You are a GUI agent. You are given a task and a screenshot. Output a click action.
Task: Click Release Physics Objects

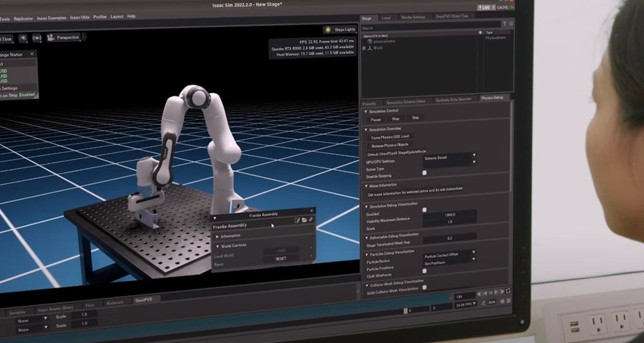pos(390,145)
